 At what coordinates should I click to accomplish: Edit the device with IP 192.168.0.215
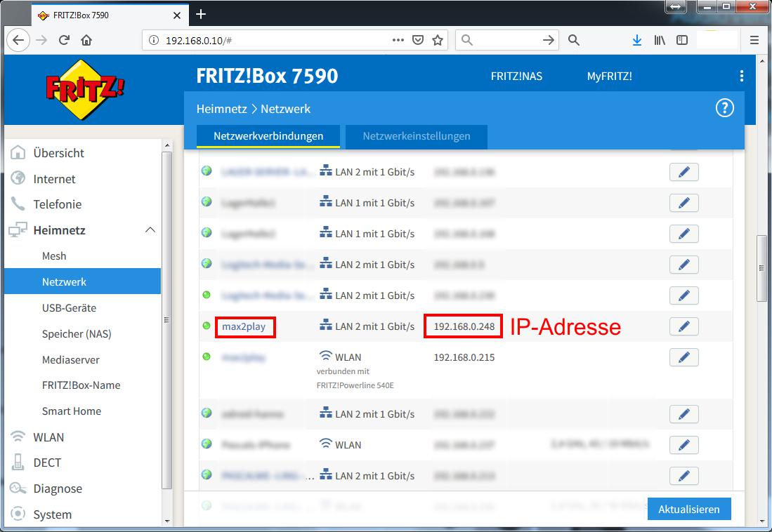(x=684, y=357)
